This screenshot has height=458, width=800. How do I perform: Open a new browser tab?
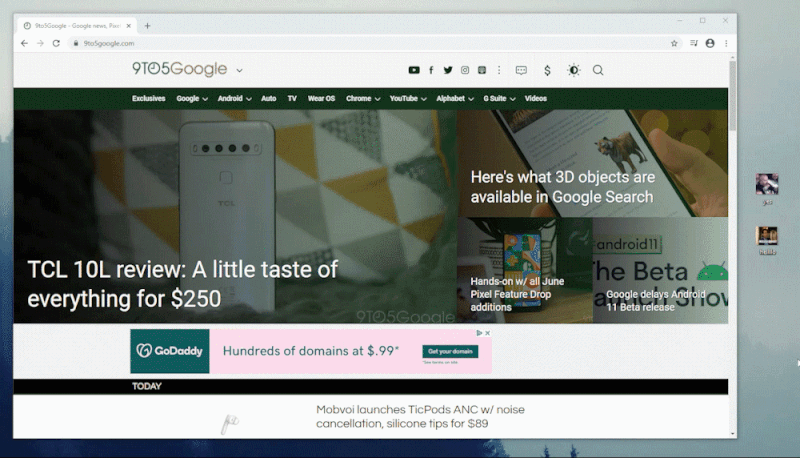pyautogui.click(x=147, y=26)
